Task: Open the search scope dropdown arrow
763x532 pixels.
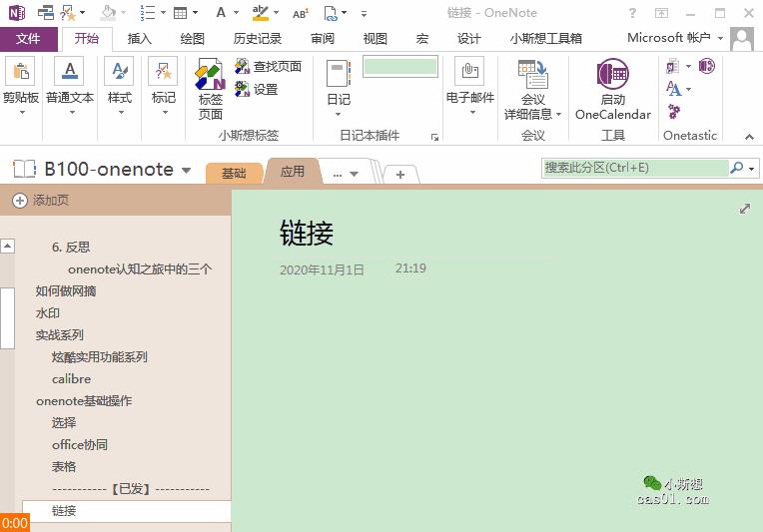Action: coord(752,169)
